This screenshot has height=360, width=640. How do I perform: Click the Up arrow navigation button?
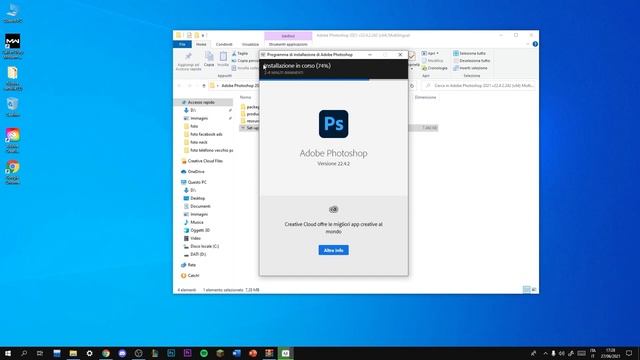point(204,86)
